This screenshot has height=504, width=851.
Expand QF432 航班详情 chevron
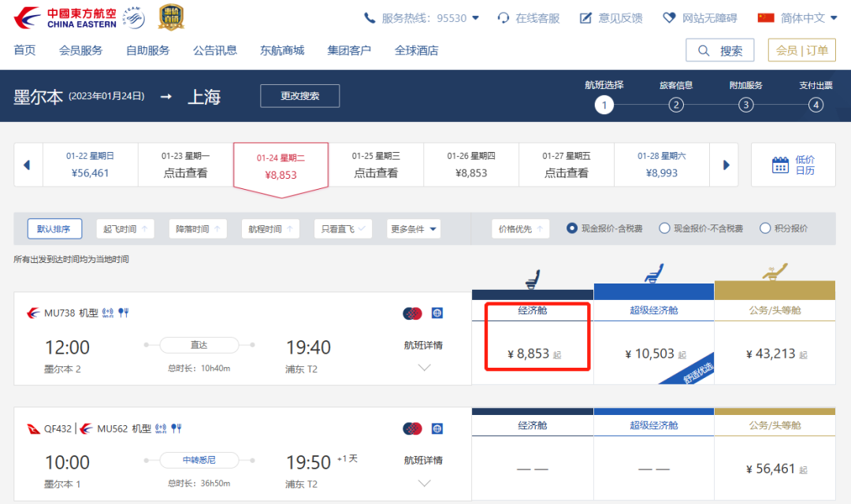tap(425, 483)
